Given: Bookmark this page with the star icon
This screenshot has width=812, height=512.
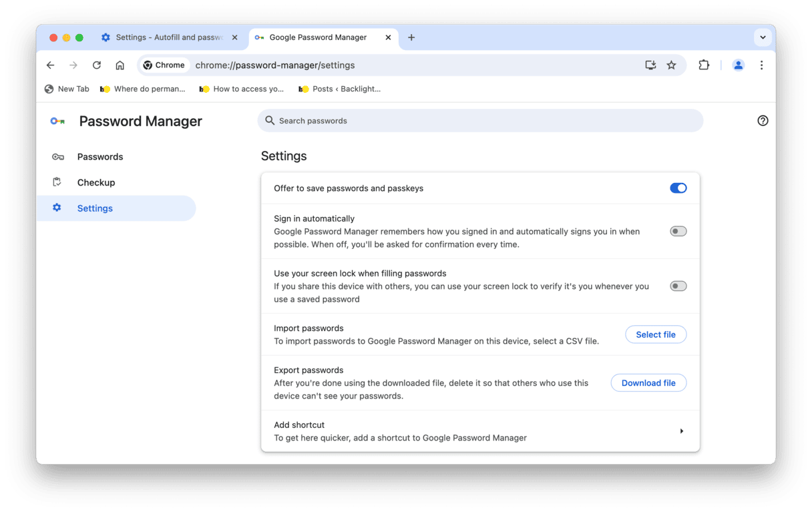Looking at the screenshot, I should tap(671, 65).
